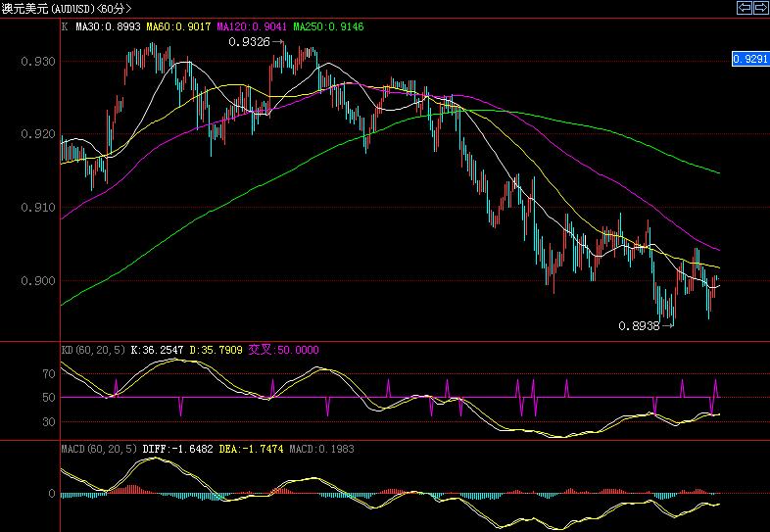Screen dimensions: 770x532
Task: Click the chart title 澳元美元(AUDUSD)<60分>
Action: point(67,9)
